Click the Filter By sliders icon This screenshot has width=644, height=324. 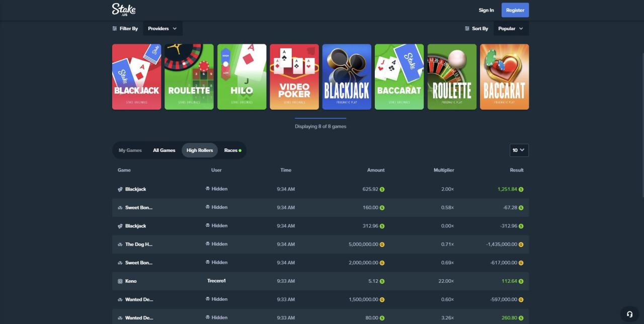pyautogui.click(x=114, y=28)
